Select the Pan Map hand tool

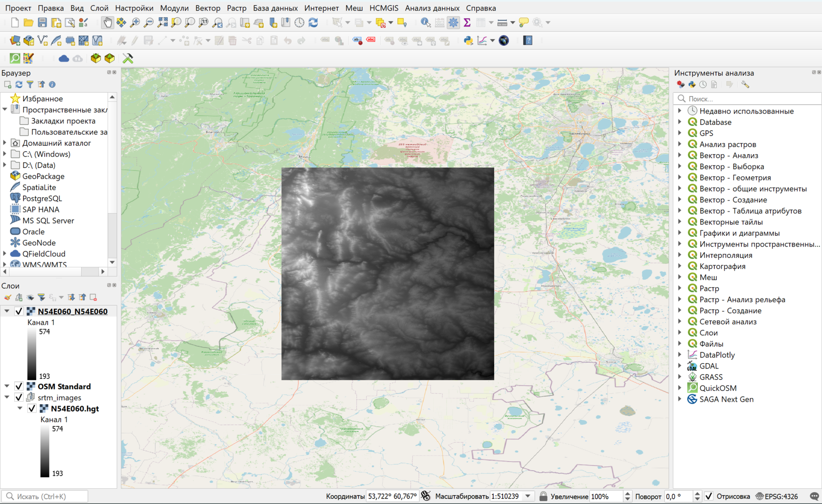108,23
